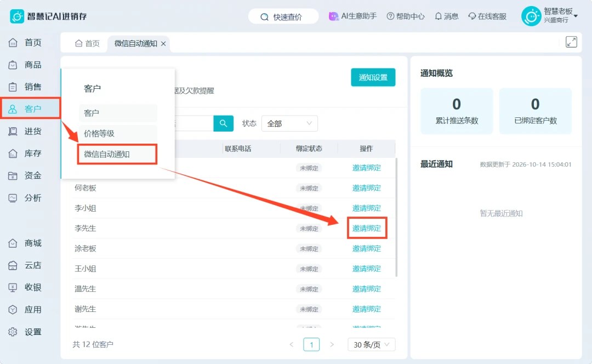Click the 通知设置 button
Image resolution: width=592 pixels, height=364 pixels.
(x=373, y=77)
